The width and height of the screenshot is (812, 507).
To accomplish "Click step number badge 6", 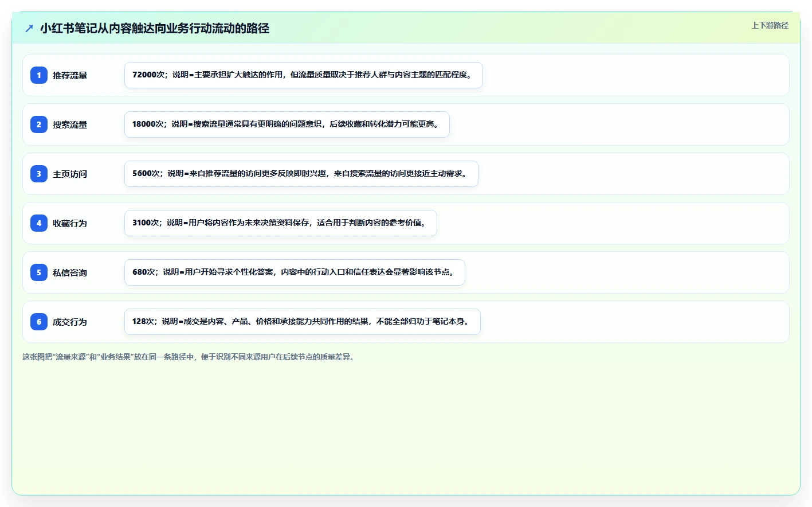I will (x=39, y=322).
